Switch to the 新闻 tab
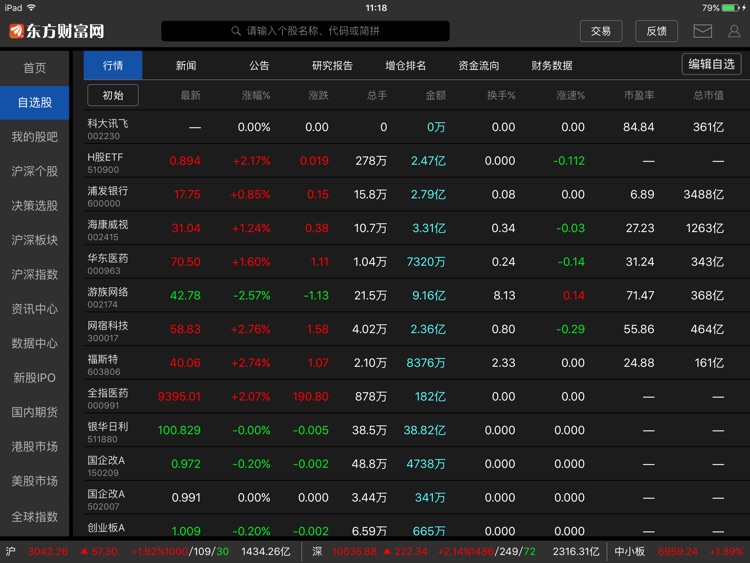 pyautogui.click(x=186, y=66)
